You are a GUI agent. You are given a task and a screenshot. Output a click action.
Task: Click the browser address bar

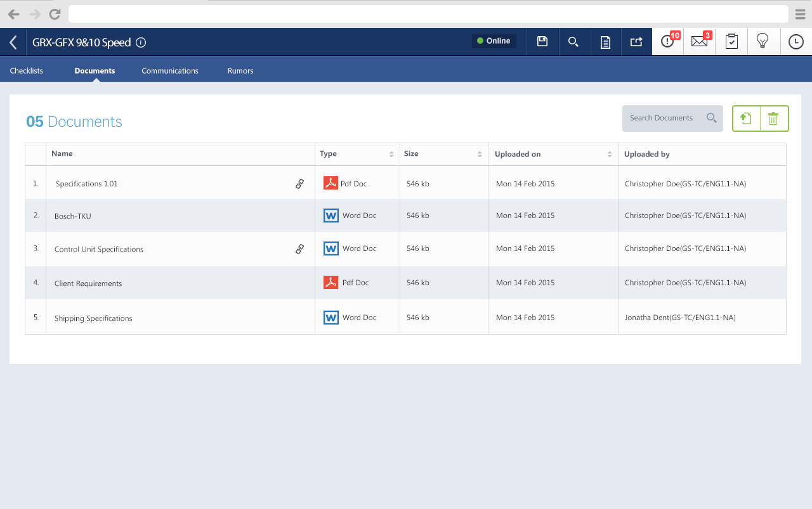pos(428,14)
